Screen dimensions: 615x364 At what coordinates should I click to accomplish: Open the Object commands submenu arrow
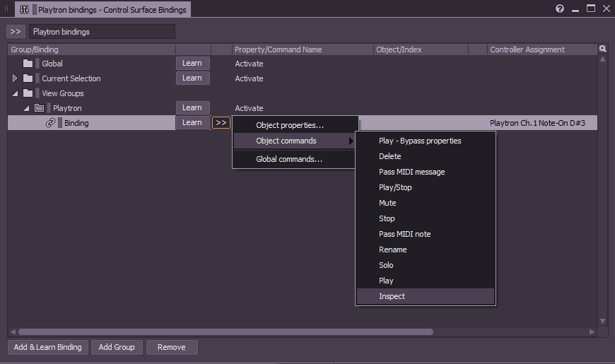tap(351, 141)
